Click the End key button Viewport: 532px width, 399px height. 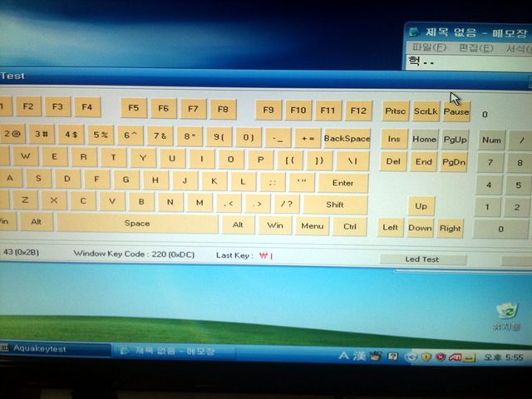pos(423,162)
